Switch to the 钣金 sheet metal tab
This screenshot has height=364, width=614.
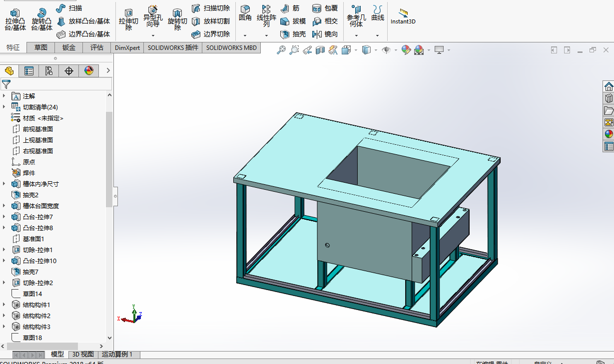69,47
